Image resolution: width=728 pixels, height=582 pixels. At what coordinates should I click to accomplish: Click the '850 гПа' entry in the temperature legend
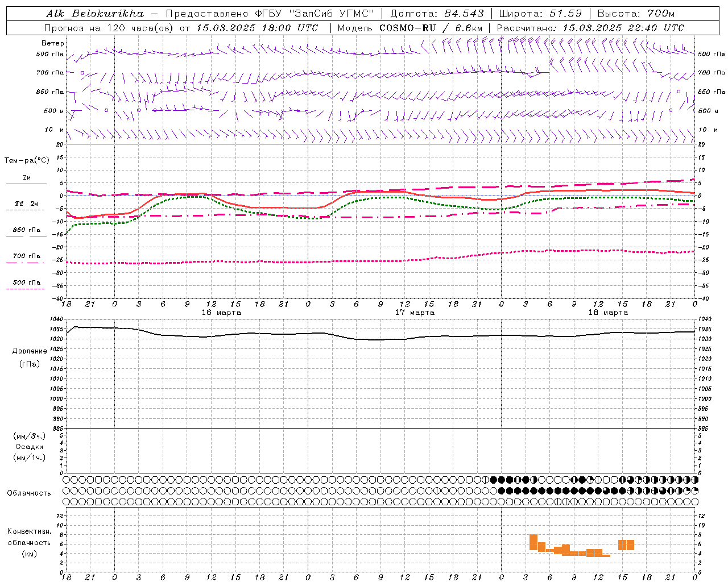(27, 230)
